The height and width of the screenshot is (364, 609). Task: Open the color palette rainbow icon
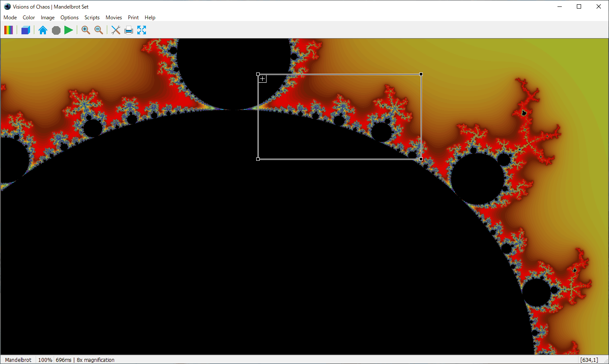pyautogui.click(x=9, y=30)
